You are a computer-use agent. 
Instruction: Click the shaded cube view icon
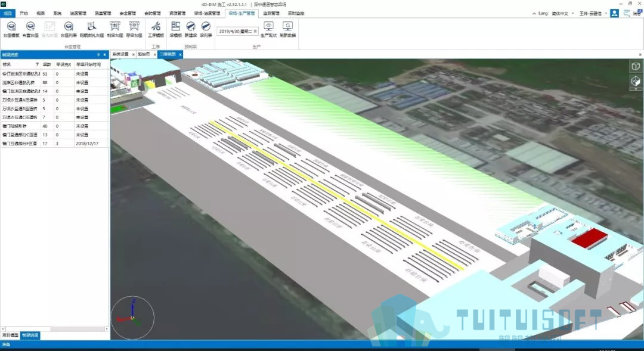tap(636, 81)
